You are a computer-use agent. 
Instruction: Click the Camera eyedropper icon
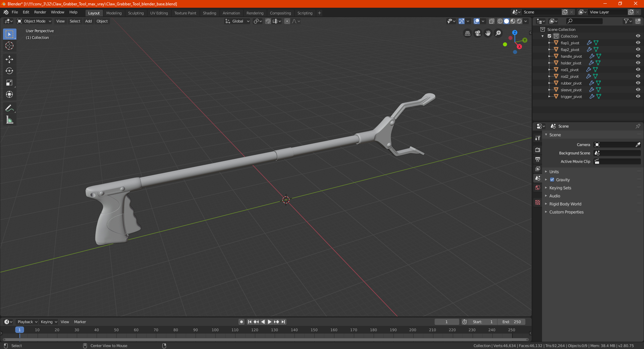click(638, 145)
